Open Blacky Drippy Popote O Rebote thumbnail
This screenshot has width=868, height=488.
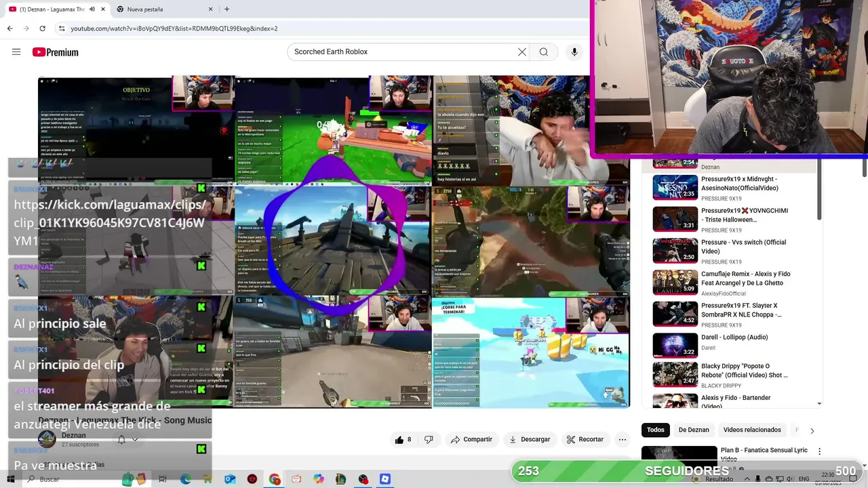675,374
